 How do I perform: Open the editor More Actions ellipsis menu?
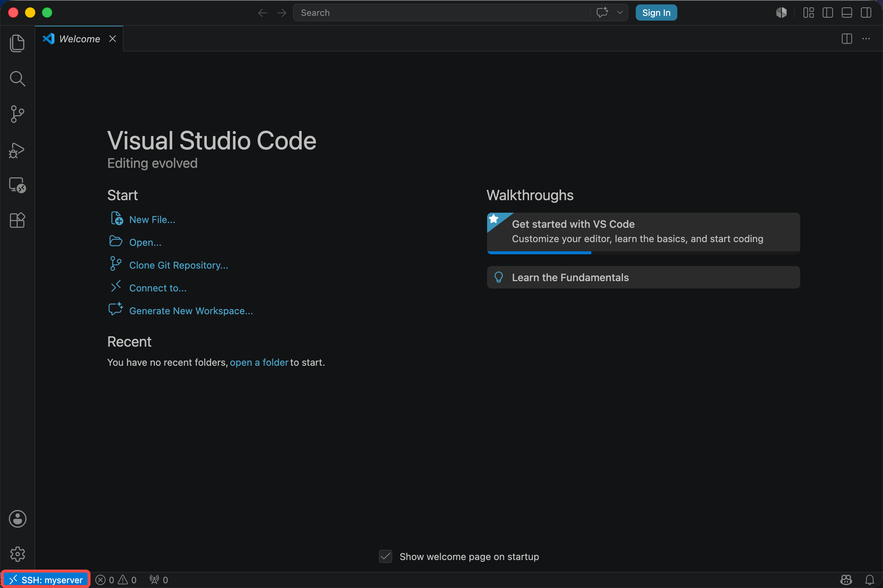point(866,39)
